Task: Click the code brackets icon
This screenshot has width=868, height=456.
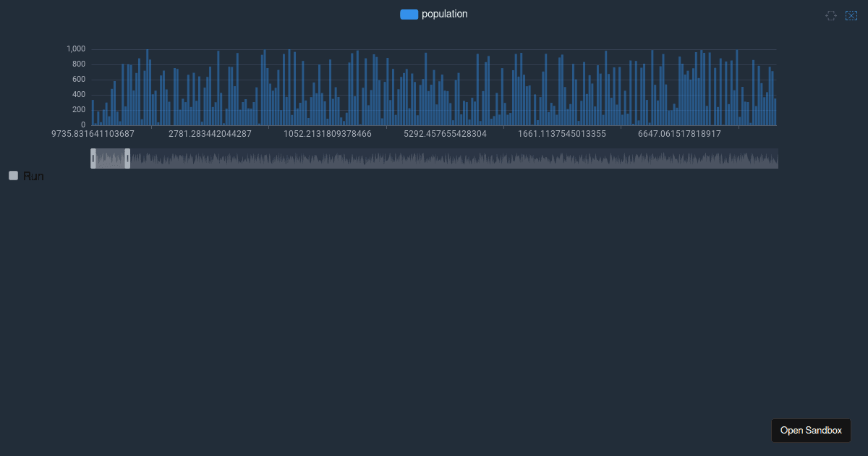Action: click(830, 15)
